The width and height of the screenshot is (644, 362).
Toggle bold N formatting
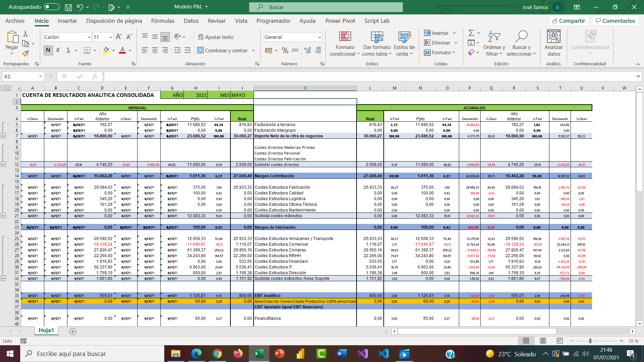(48, 50)
